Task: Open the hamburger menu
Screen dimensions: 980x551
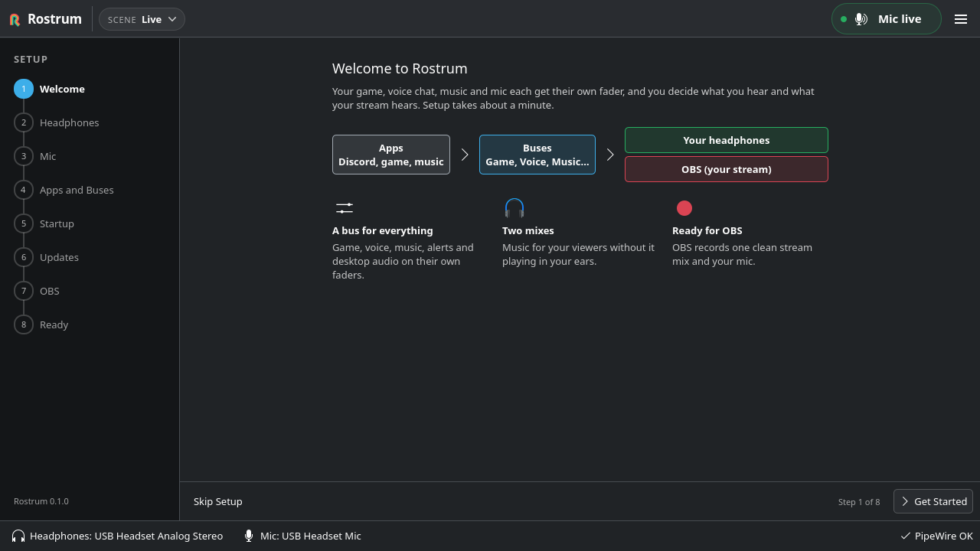Action: coord(961,19)
